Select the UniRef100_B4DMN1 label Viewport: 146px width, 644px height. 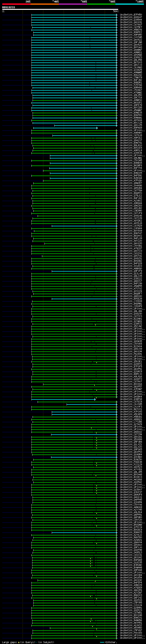click(x=131, y=304)
